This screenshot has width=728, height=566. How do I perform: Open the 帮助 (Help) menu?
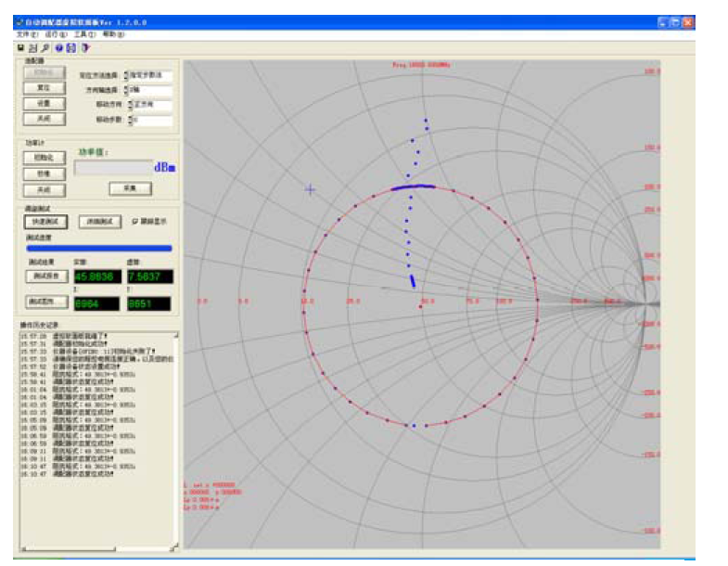113,34
